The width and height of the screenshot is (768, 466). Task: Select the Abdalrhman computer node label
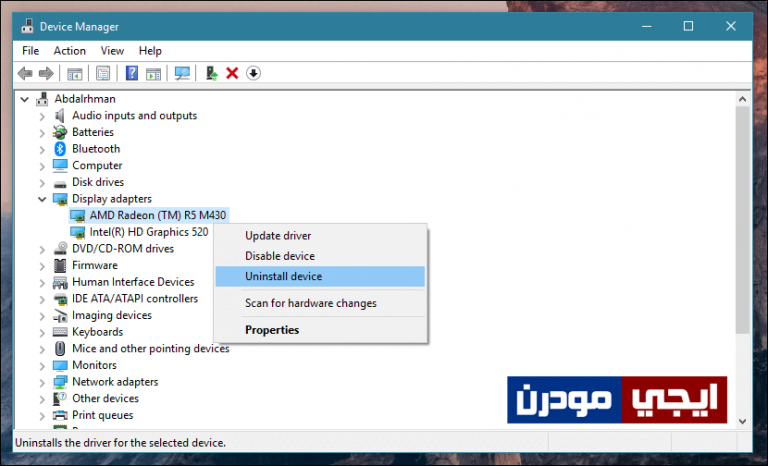coord(85,98)
